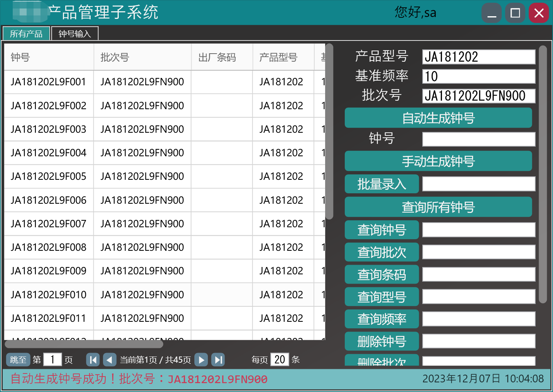Click the 查询型号 button

pyautogui.click(x=382, y=297)
